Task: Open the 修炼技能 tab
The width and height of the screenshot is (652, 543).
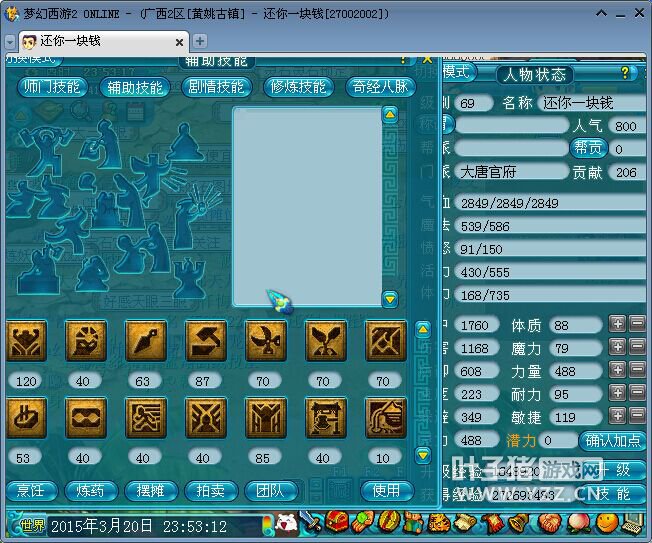Action: [298, 87]
